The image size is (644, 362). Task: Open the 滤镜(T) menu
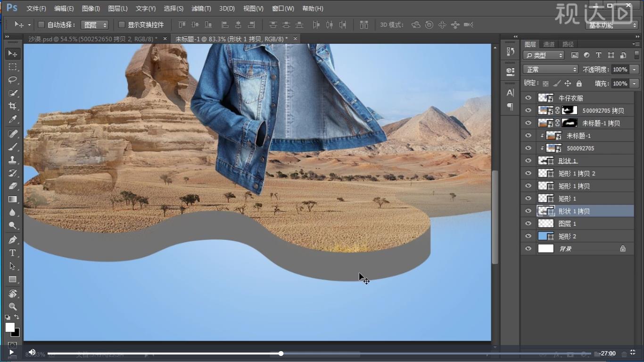pos(201,8)
